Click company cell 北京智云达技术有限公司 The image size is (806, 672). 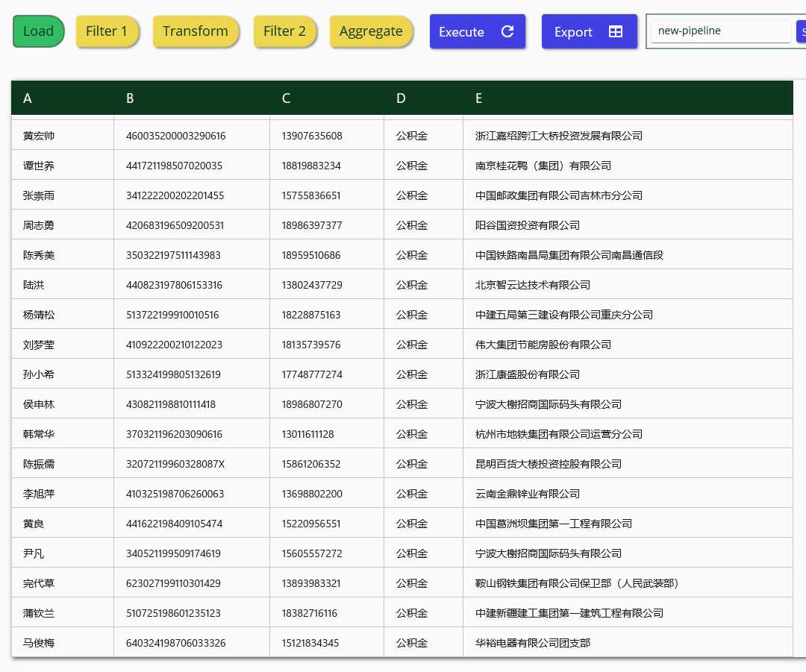tap(628, 285)
